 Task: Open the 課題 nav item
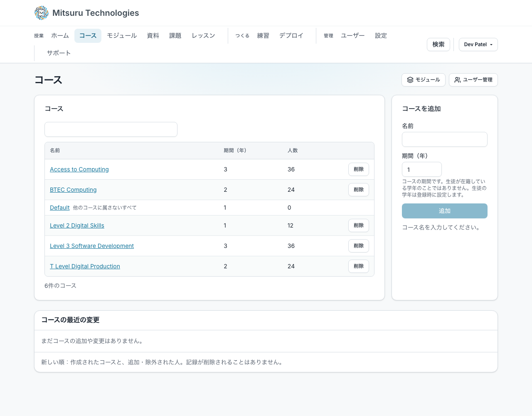(175, 36)
